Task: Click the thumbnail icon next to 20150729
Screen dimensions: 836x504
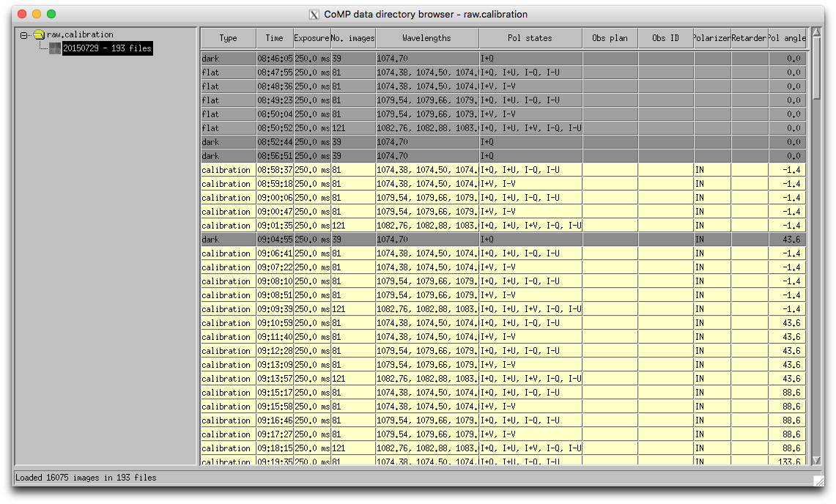Action: 54,48
